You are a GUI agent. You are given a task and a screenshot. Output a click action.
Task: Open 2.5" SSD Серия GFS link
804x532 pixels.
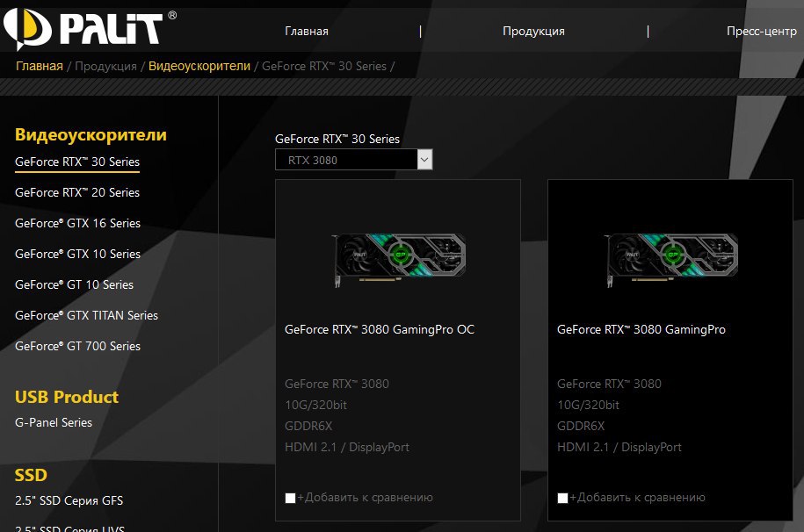pyautogui.click(x=69, y=500)
